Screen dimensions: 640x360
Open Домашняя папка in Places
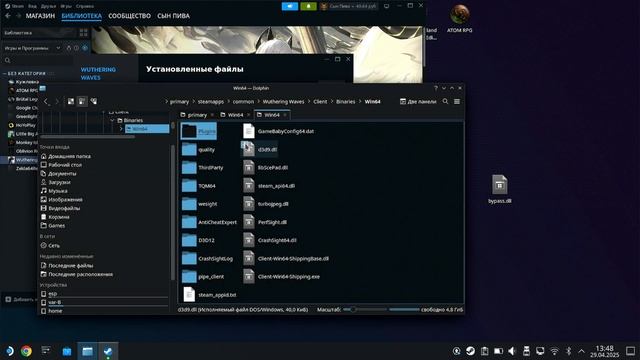pyautogui.click(x=66, y=156)
